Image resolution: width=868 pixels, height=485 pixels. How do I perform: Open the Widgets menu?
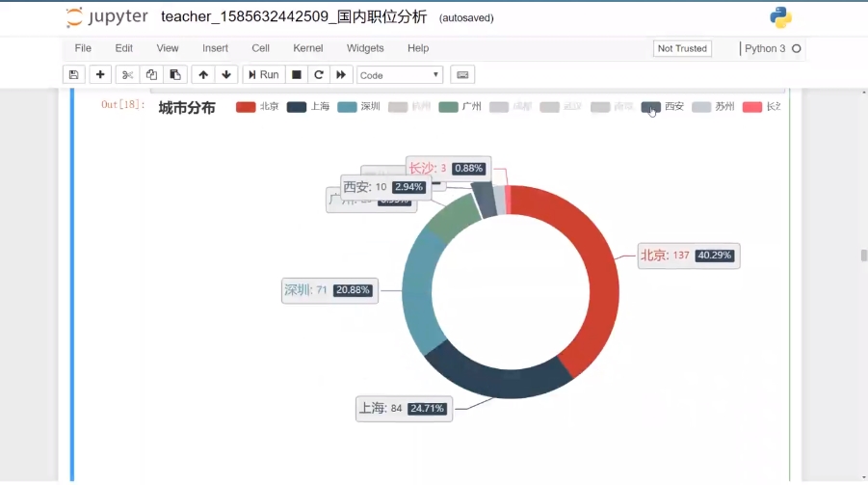365,48
